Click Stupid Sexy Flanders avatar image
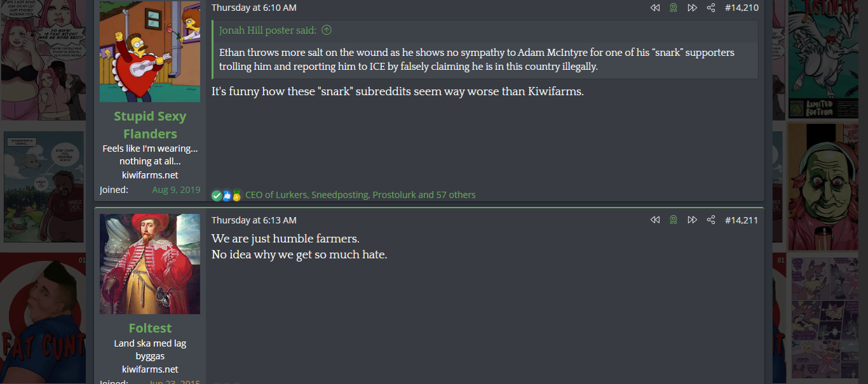 pos(150,51)
